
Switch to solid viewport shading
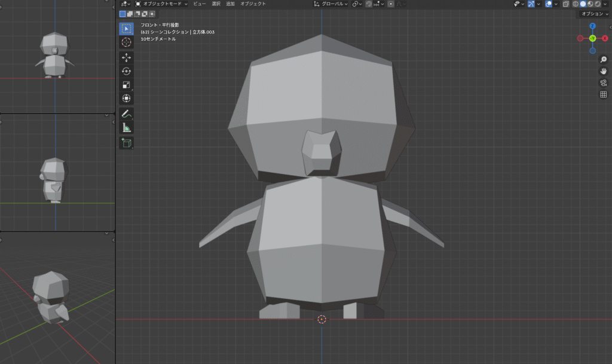tap(583, 4)
